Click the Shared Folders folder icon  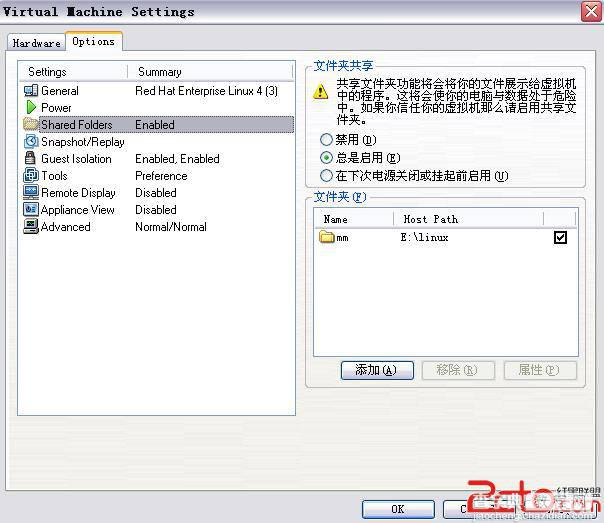pos(30,124)
